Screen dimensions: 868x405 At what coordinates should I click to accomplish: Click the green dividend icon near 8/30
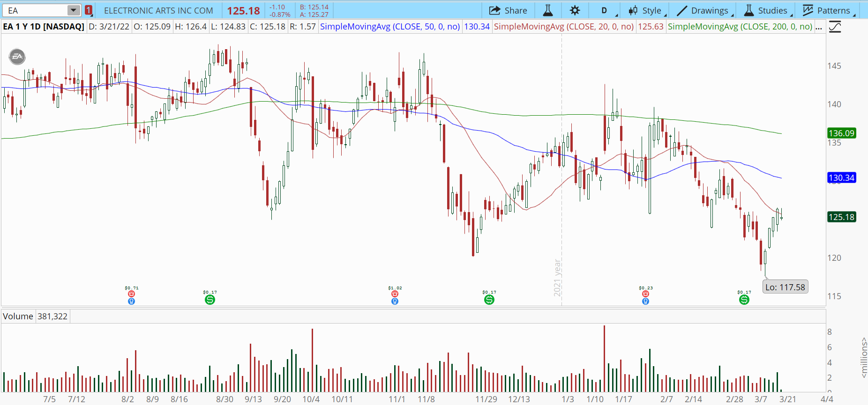click(x=210, y=300)
